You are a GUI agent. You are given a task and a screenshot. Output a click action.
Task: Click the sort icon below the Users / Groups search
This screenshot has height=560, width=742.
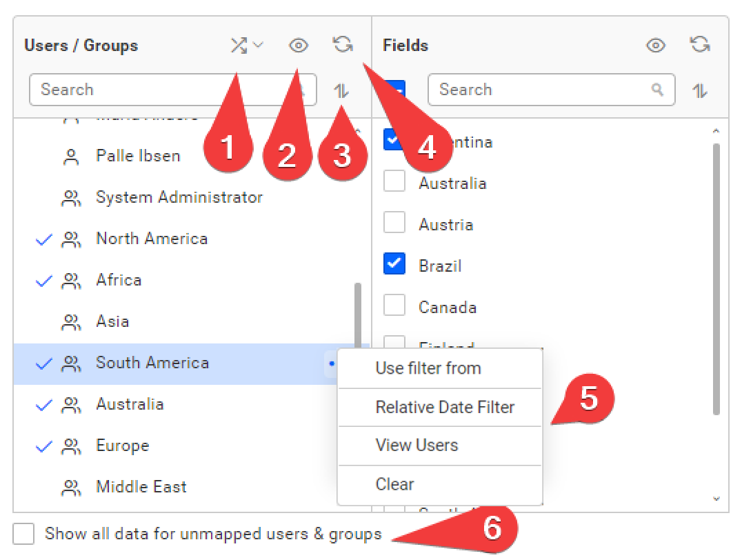[x=343, y=90]
